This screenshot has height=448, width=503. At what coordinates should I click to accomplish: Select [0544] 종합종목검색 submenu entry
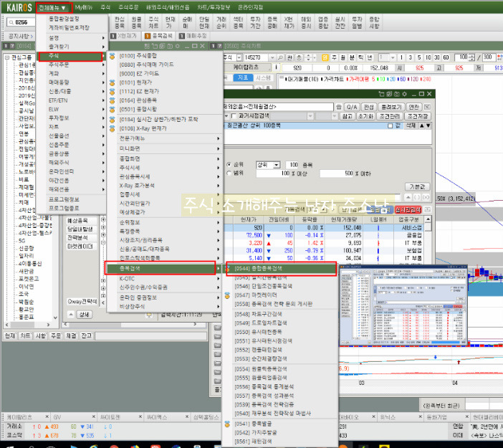pyautogui.click(x=282, y=269)
